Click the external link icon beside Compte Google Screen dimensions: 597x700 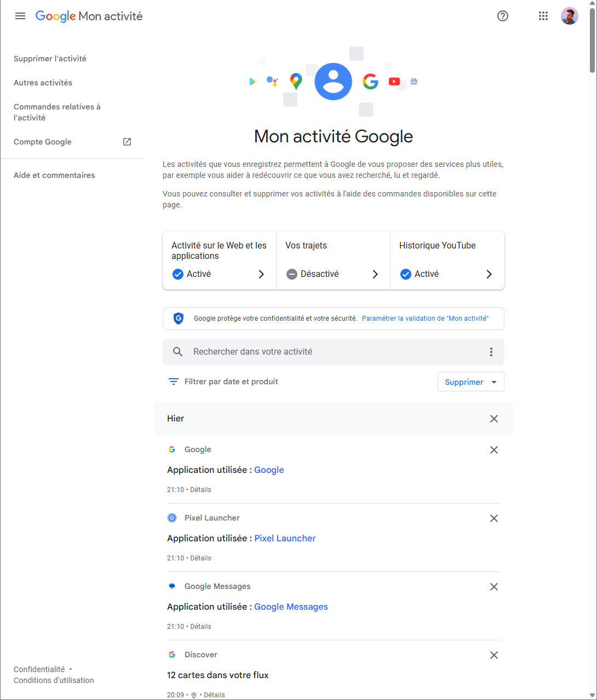coord(127,142)
